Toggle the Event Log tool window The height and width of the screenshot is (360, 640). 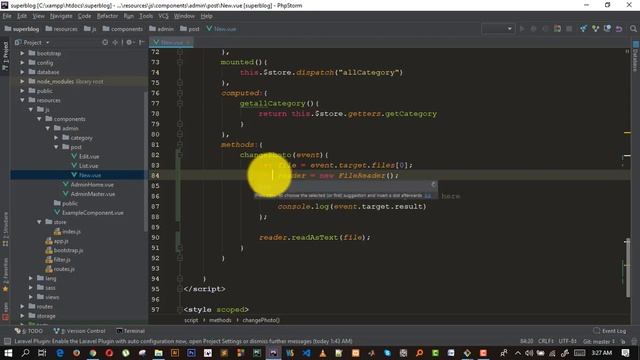point(610,331)
